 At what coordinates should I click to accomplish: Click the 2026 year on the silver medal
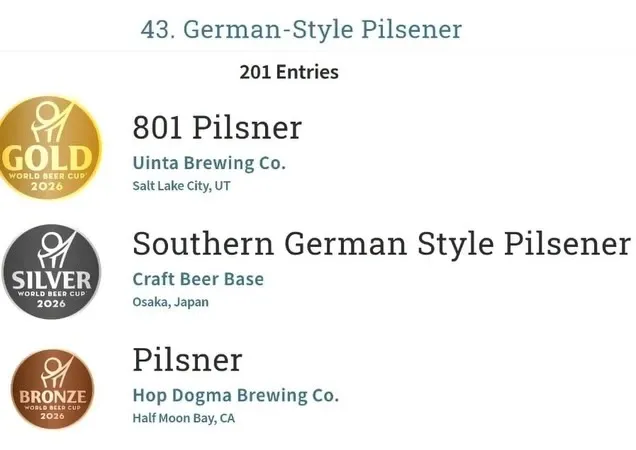[x=50, y=303]
